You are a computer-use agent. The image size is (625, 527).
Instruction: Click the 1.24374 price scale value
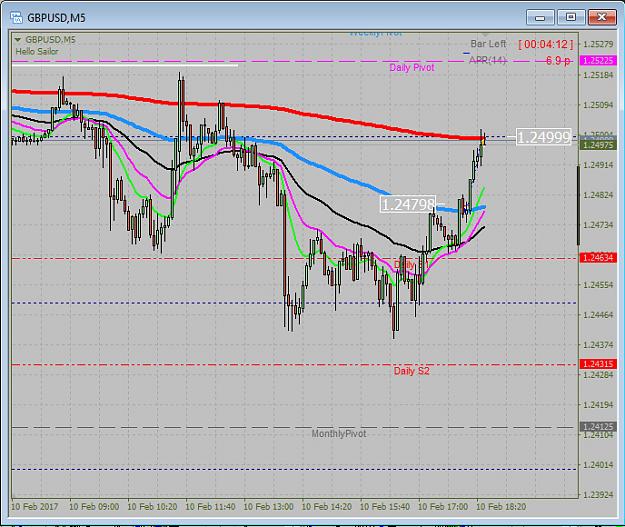click(598, 345)
